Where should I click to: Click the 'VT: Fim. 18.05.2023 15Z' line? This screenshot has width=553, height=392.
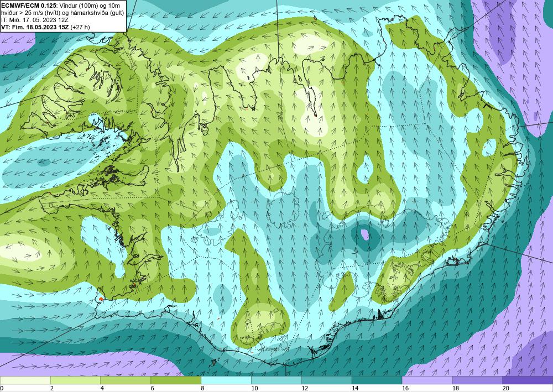[35, 27]
